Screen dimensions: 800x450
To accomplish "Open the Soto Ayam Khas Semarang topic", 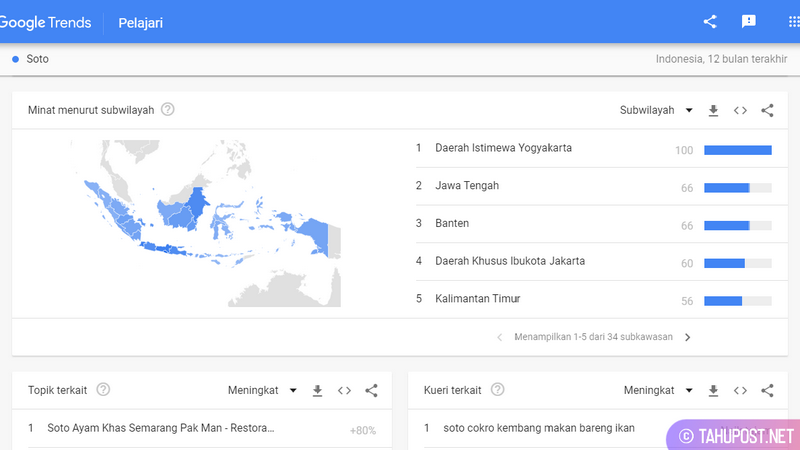I will 160,428.
